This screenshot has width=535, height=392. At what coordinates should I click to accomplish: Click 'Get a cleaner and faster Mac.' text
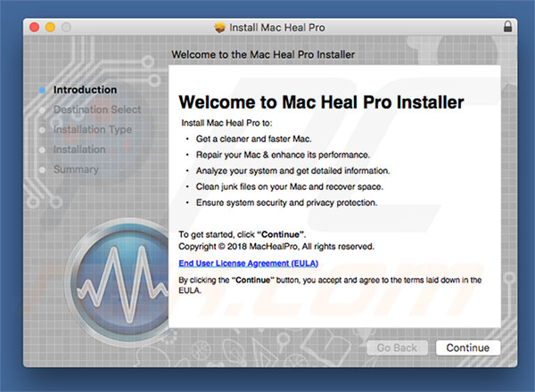tap(253, 139)
